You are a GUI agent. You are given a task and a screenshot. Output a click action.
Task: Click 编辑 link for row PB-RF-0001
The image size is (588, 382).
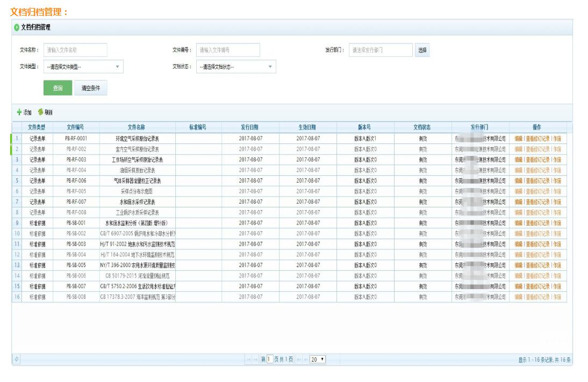pos(518,139)
